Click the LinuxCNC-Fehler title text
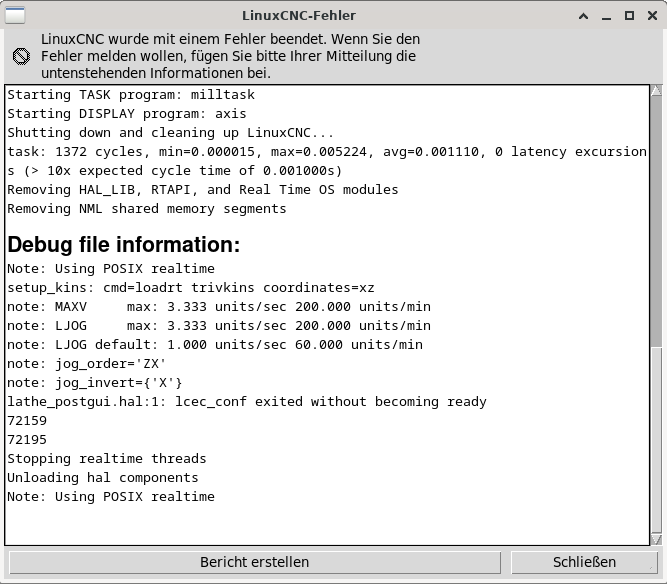Image resolution: width=667 pixels, height=584 pixels. coord(299,16)
